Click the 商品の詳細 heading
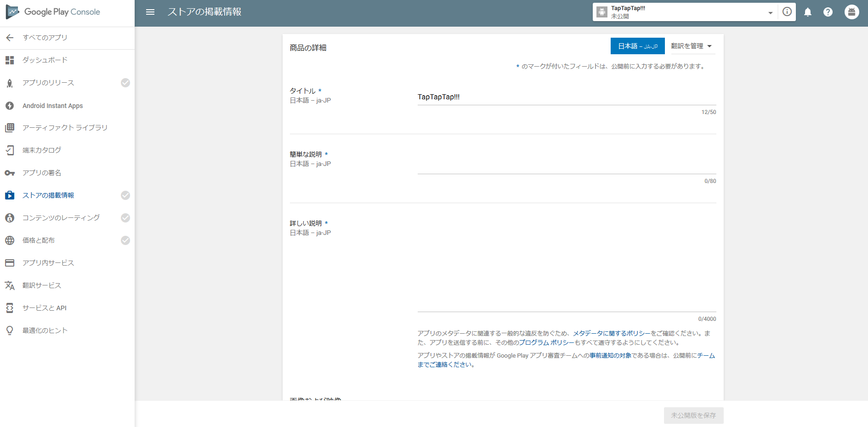This screenshot has width=868, height=427. click(308, 48)
